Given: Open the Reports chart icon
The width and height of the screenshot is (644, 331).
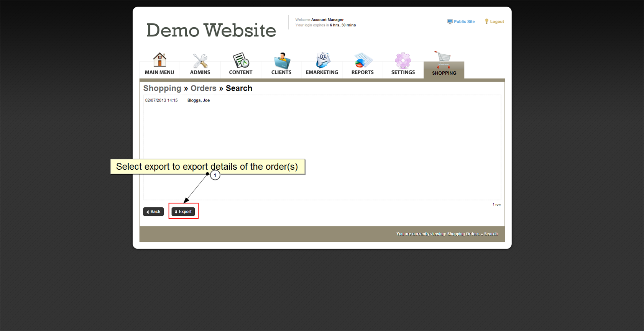Looking at the screenshot, I should coord(363,61).
